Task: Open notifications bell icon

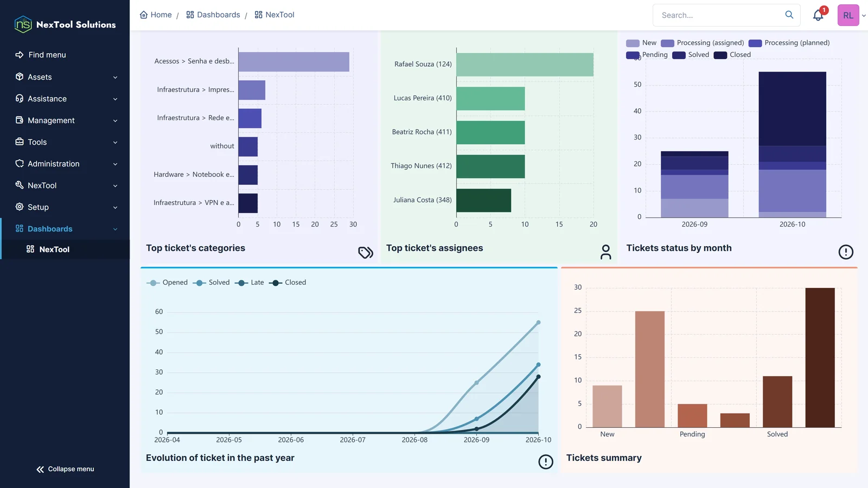Action: point(818,15)
